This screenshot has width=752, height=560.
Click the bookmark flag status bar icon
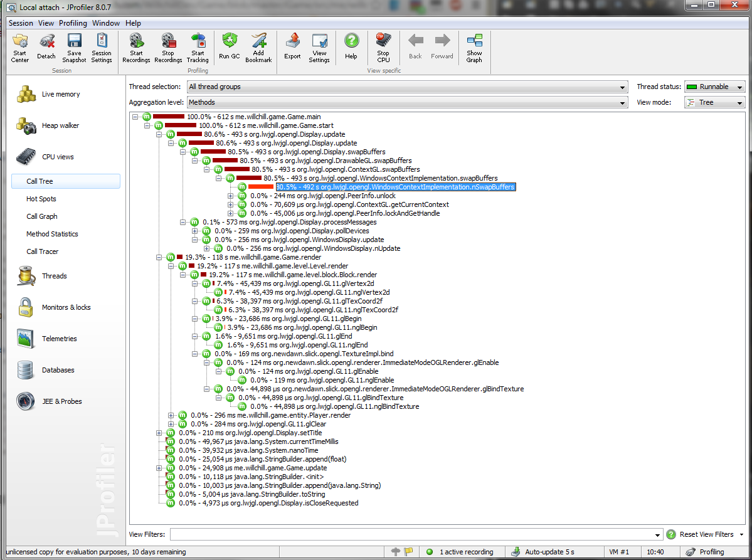[x=408, y=552]
